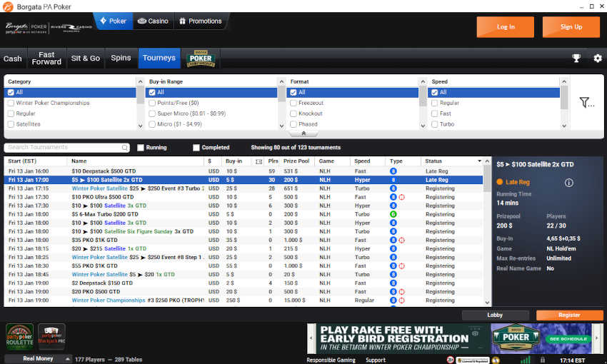The width and height of the screenshot is (607, 364).
Task: Check the Satellites category box
Action: (x=11, y=124)
